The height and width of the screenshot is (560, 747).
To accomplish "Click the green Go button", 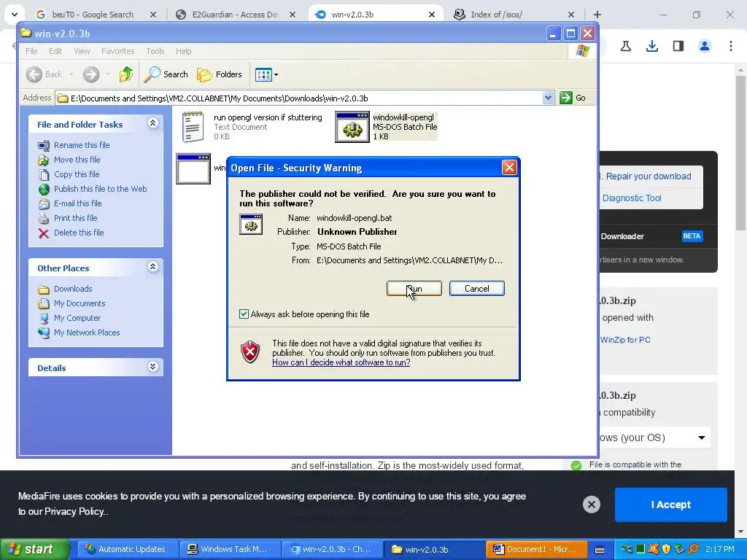I will 573,98.
